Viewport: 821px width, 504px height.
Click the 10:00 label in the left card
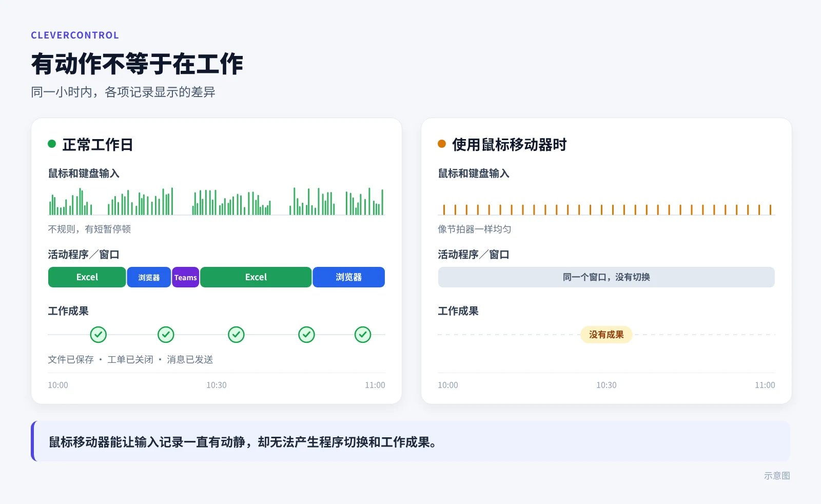point(58,385)
